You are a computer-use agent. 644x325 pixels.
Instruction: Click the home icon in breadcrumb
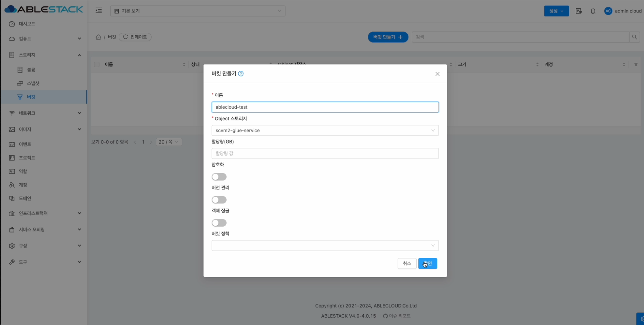pos(98,37)
